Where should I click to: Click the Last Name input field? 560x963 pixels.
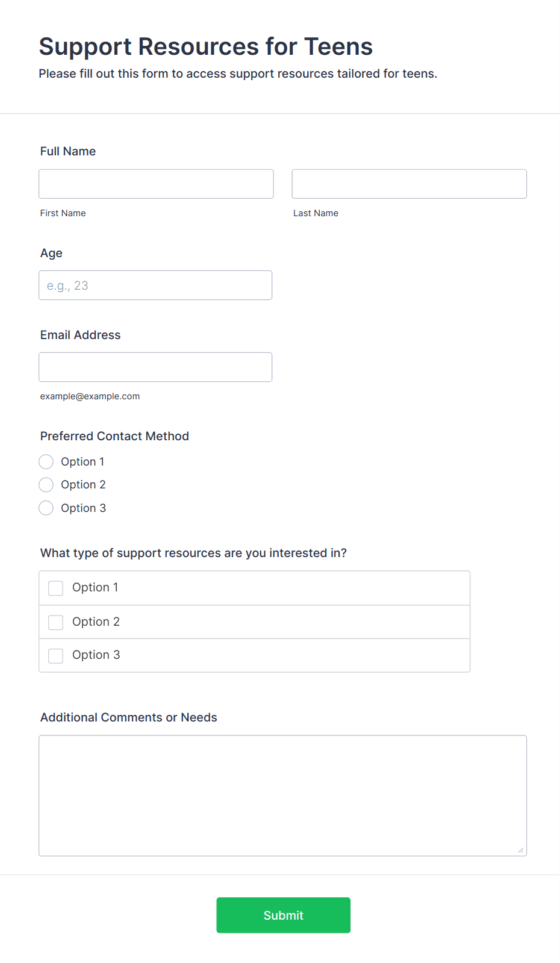(x=409, y=184)
